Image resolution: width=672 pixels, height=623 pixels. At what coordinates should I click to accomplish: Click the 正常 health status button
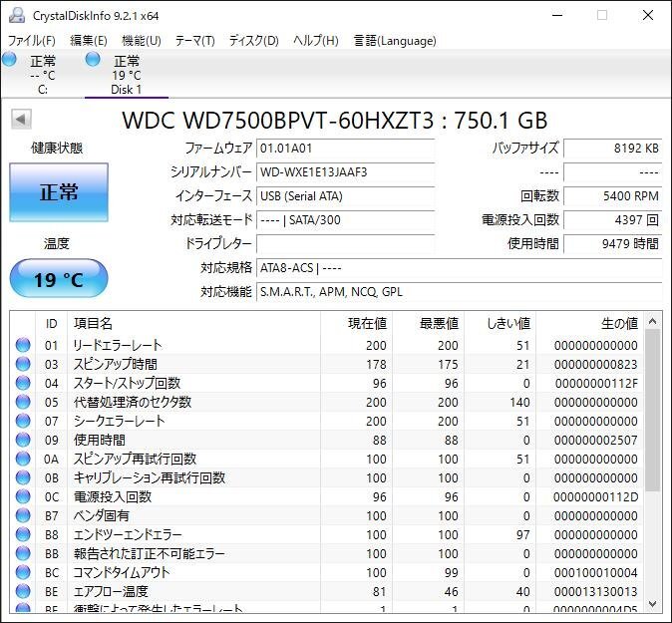coord(59,192)
